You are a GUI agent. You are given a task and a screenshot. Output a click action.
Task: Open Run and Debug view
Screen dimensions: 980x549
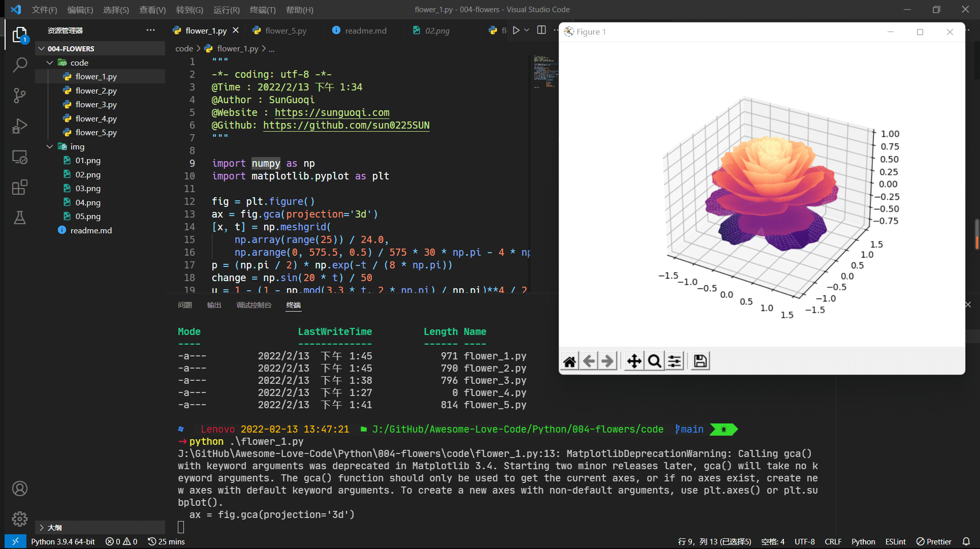(x=20, y=126)
